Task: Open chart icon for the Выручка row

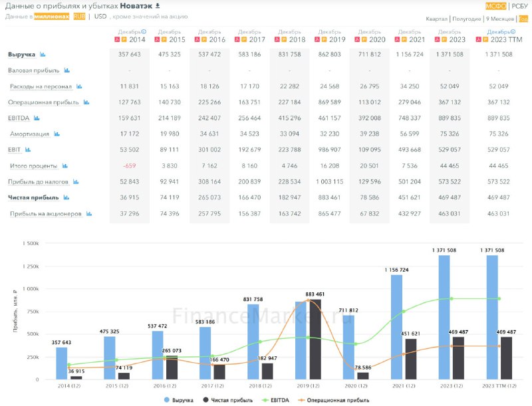Action: point(43,54)
